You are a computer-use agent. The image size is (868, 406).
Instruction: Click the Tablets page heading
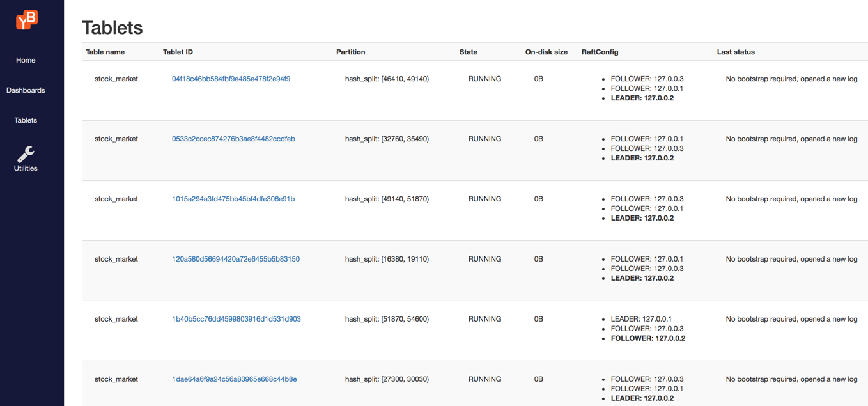tap(112, 27)
